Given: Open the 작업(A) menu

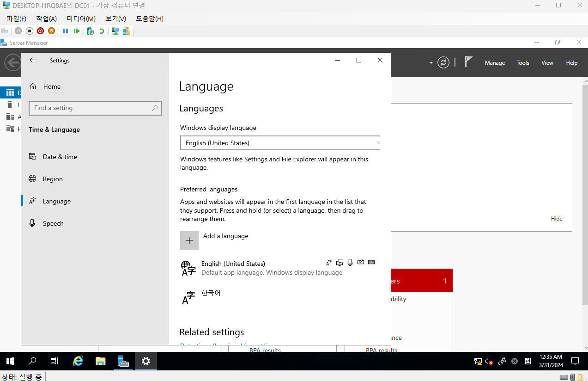Looking at the screenshot, I should pyautogui.click(x=46, y=18).
